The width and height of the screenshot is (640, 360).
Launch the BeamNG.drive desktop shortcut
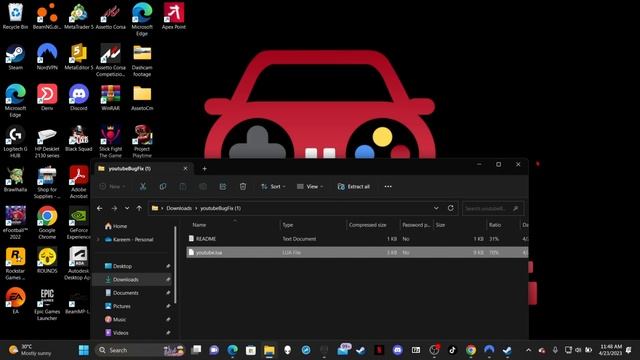coord(47,16)
